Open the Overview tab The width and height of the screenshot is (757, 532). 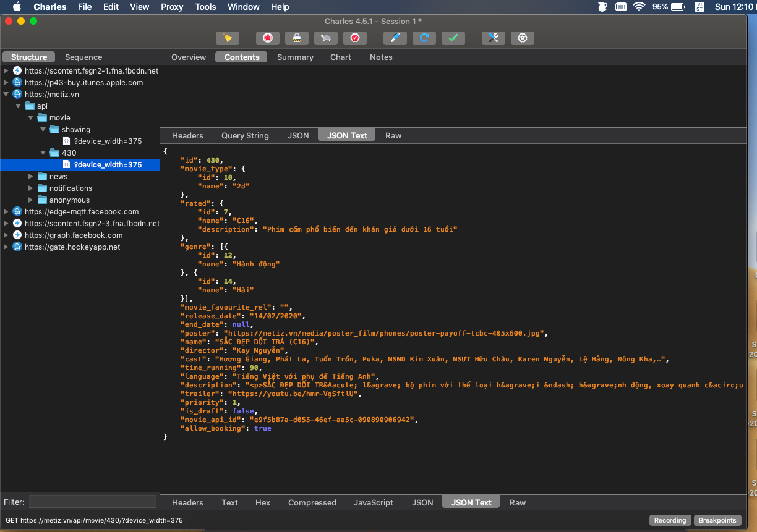point(189,57)
